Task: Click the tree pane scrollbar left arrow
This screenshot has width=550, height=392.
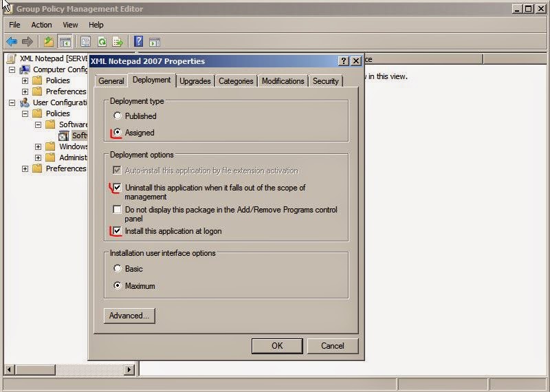Action: pyautogui.click(x=9, y=369)
